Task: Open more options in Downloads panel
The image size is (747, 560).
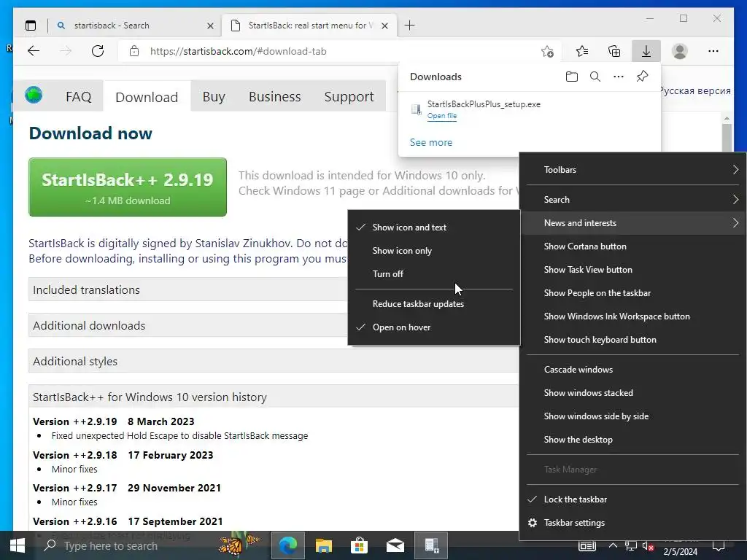Action: pyautogui.click(x=619, y=77)
